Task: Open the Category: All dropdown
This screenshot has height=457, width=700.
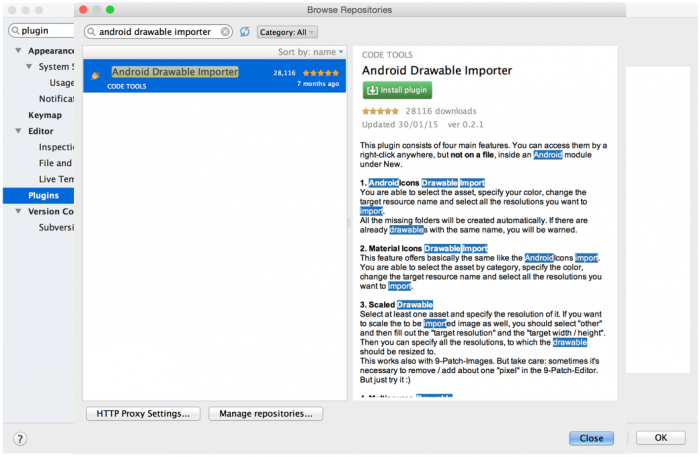Action: (x=287, y=32)
